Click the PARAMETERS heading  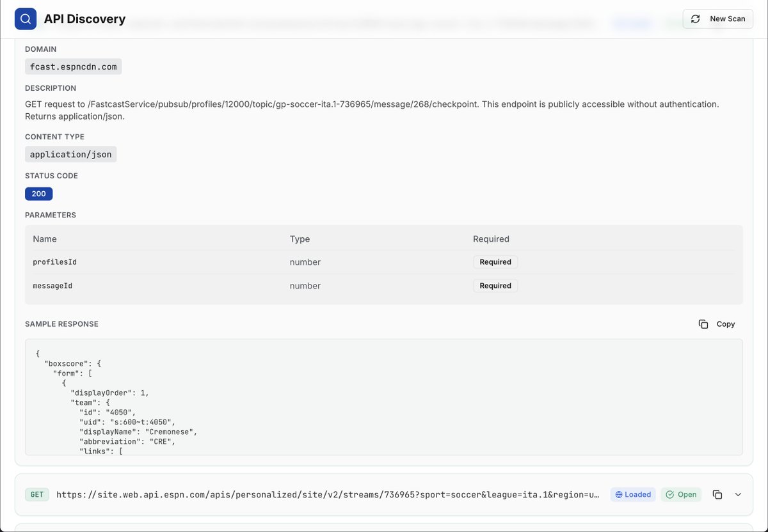51,215
